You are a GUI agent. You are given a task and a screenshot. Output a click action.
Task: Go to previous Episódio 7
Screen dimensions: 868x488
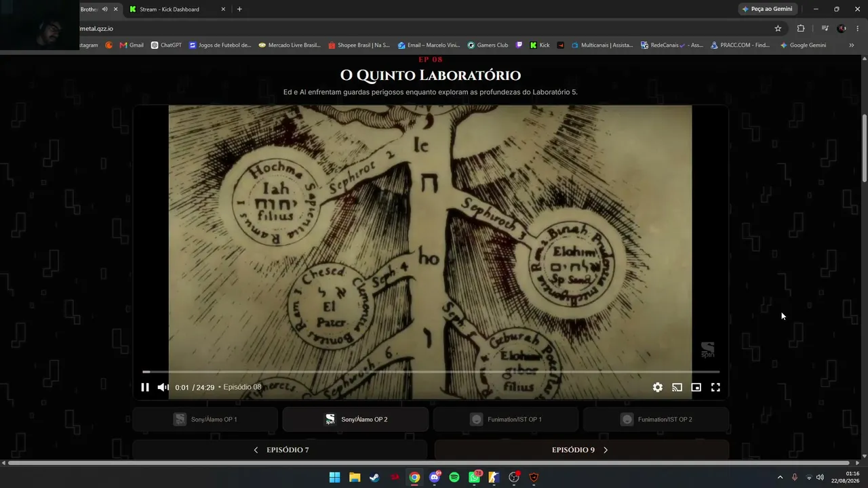point(280,450)
